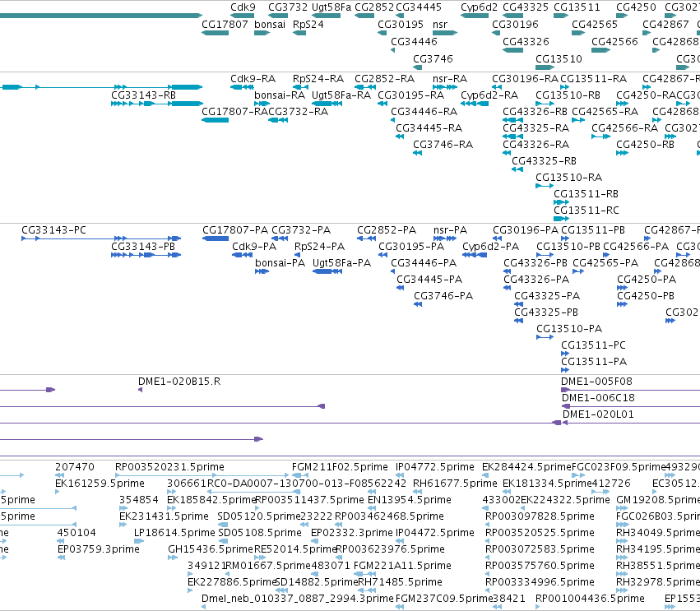Click the bonsai-RA transcript label
Image resolution: width=700 pixels, height=611 pixels.
(x=280, y=95)
